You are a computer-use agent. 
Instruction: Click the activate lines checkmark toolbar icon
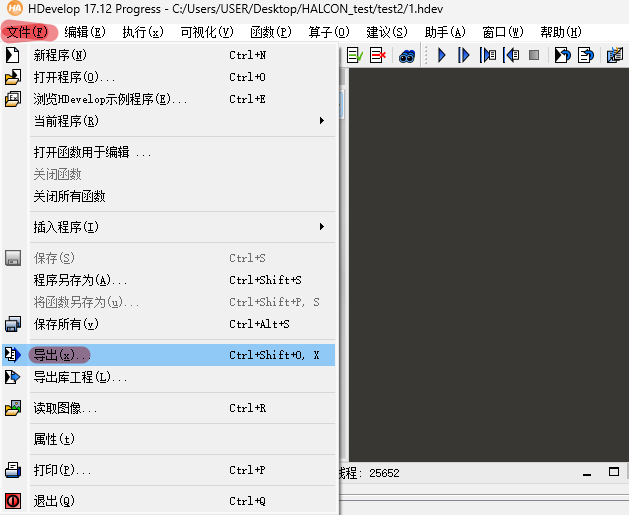coord(355,55)
